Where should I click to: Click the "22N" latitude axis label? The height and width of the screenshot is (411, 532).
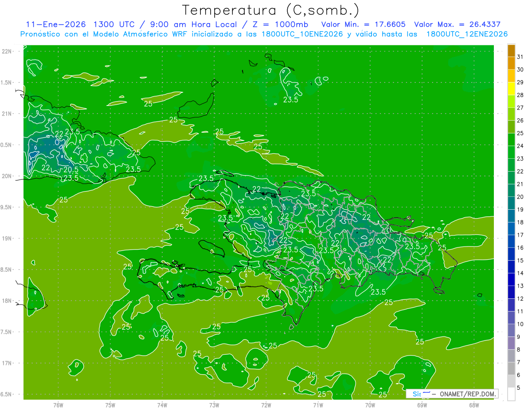tap(8, 51)
